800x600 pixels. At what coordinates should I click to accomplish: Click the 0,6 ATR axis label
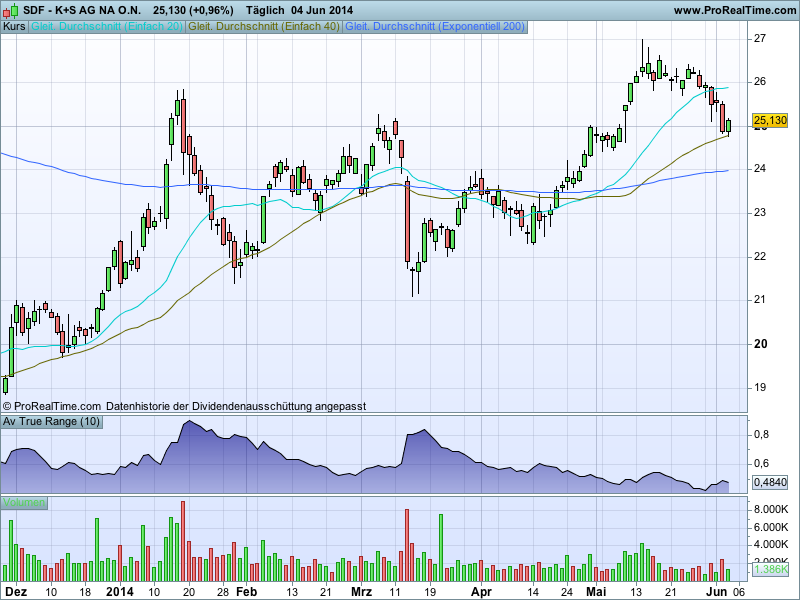click(761, 464)
